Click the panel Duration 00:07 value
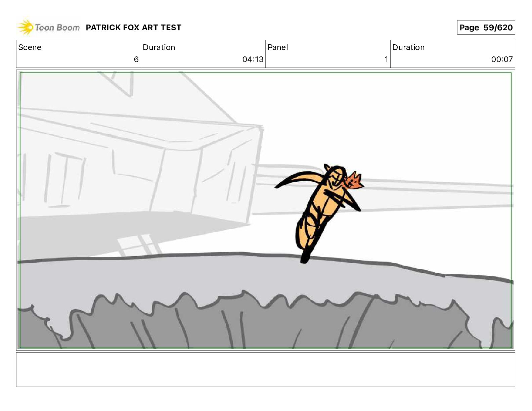 click(x=502, y=59)
